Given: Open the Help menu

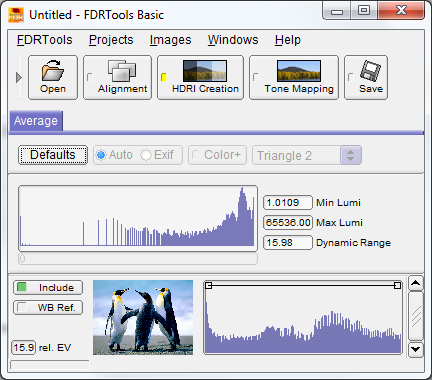Looking at the screenshot, I should coord(288,40).
